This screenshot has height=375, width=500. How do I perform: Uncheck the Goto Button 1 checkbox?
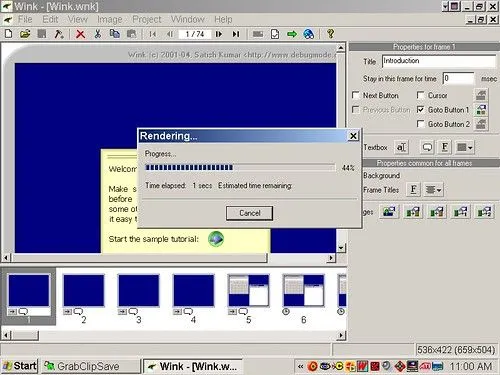421,110
